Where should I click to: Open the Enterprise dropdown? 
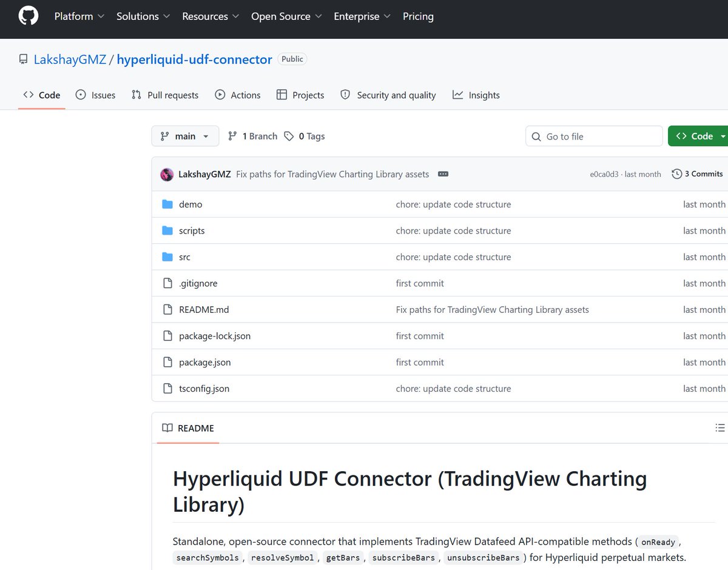coord(362,16)
